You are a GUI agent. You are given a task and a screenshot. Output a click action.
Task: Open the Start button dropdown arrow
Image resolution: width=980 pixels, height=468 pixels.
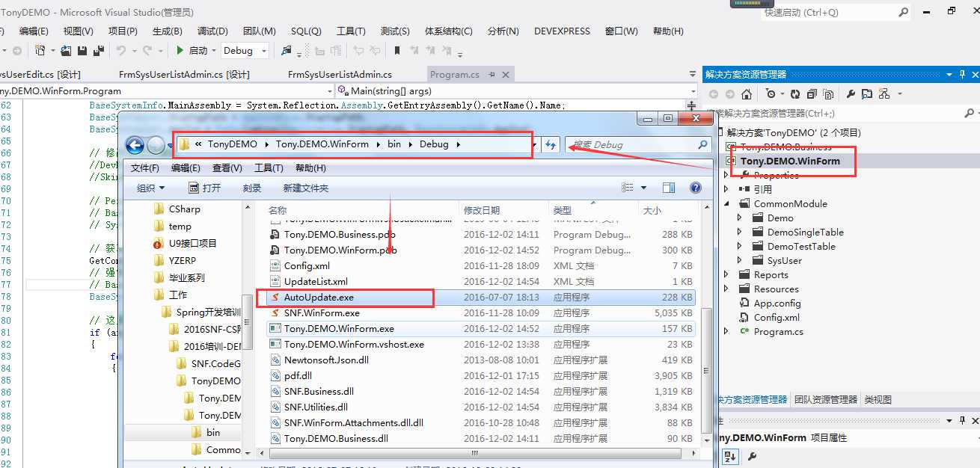pyautogui.click(x=214, y=51)
